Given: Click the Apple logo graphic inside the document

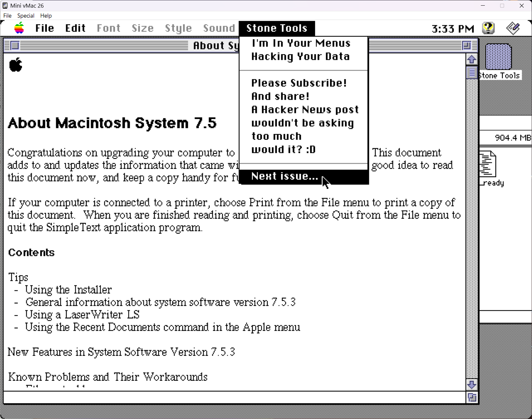Looking at the screenshot, I should click(x=15, y=65).
